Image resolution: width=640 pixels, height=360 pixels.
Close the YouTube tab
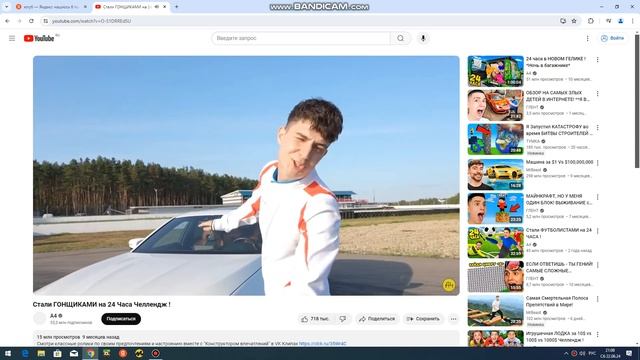[164, 7]
